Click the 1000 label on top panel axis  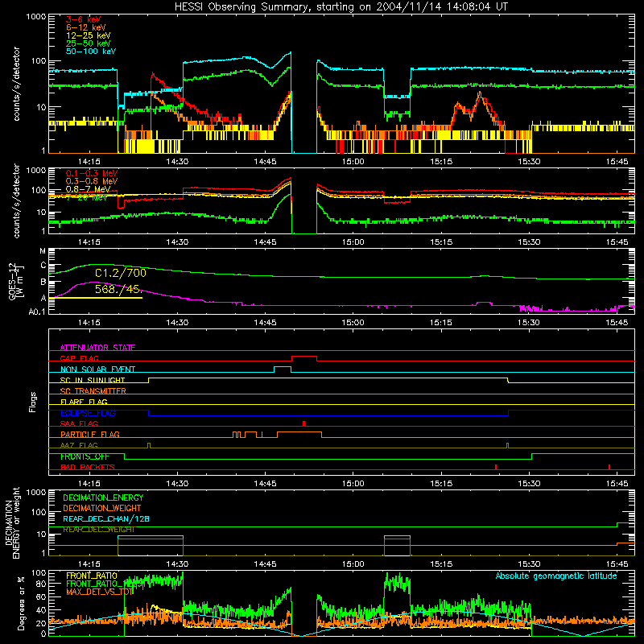coord(36,17)
